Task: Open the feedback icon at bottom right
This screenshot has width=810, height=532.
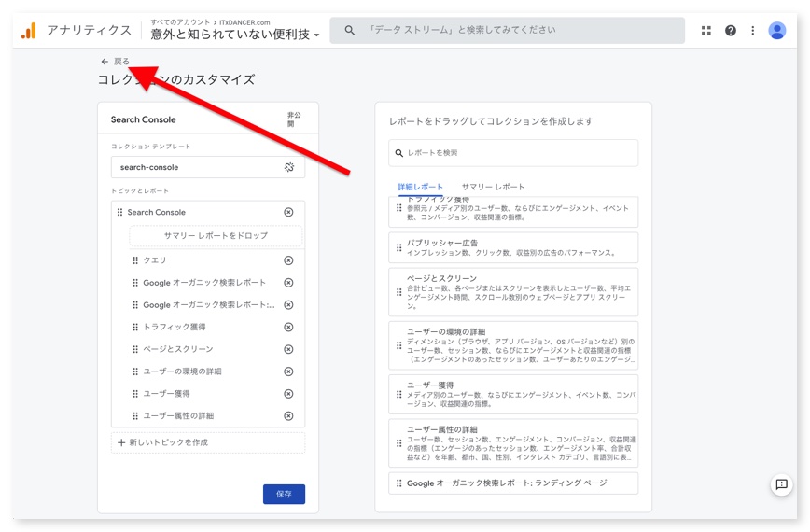Action: pos(781,484)
